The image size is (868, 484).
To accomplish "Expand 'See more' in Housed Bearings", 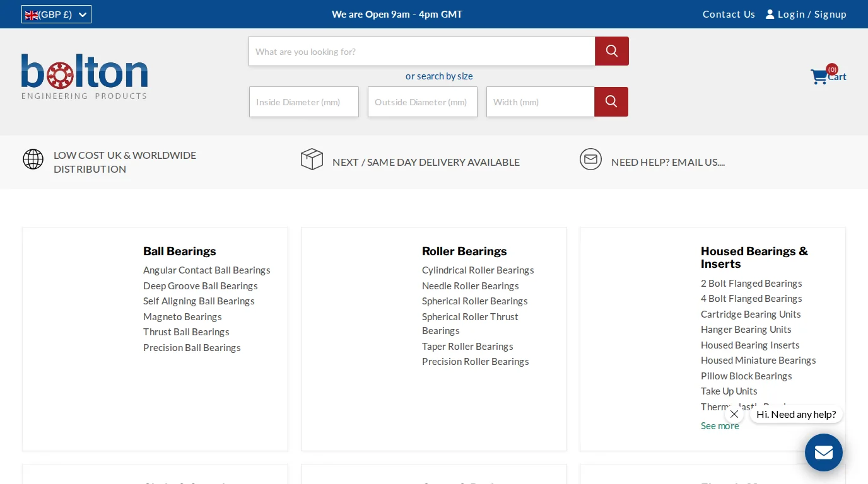I will [720, 425].
